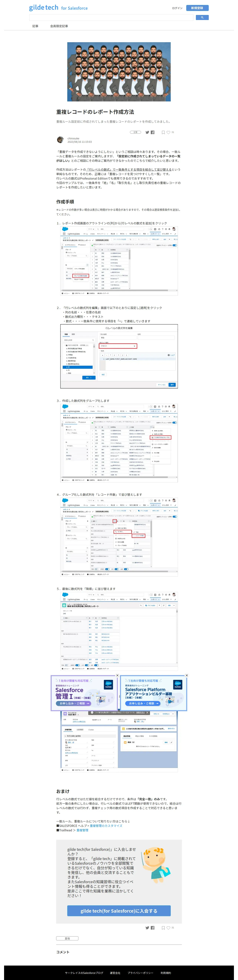Click お申し込み・ご相談 on Platform builder ad
This screenshot has width=238, height=980.
(143, 704)
